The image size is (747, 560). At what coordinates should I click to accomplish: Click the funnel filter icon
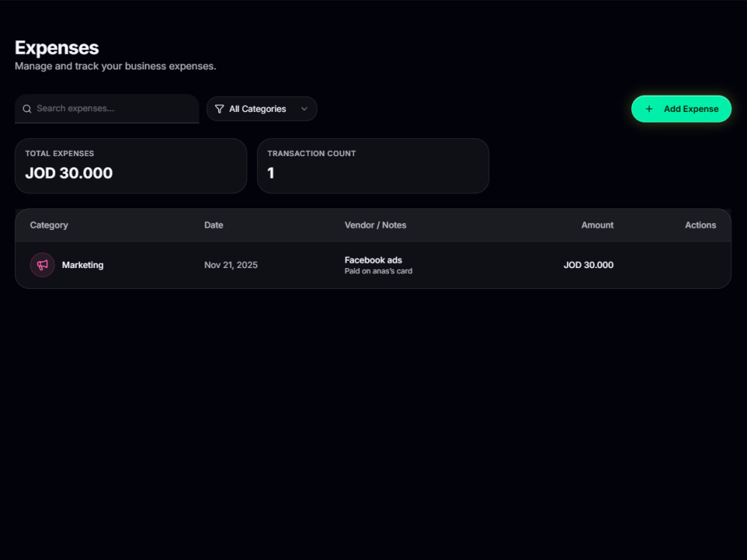click(219, 109)
